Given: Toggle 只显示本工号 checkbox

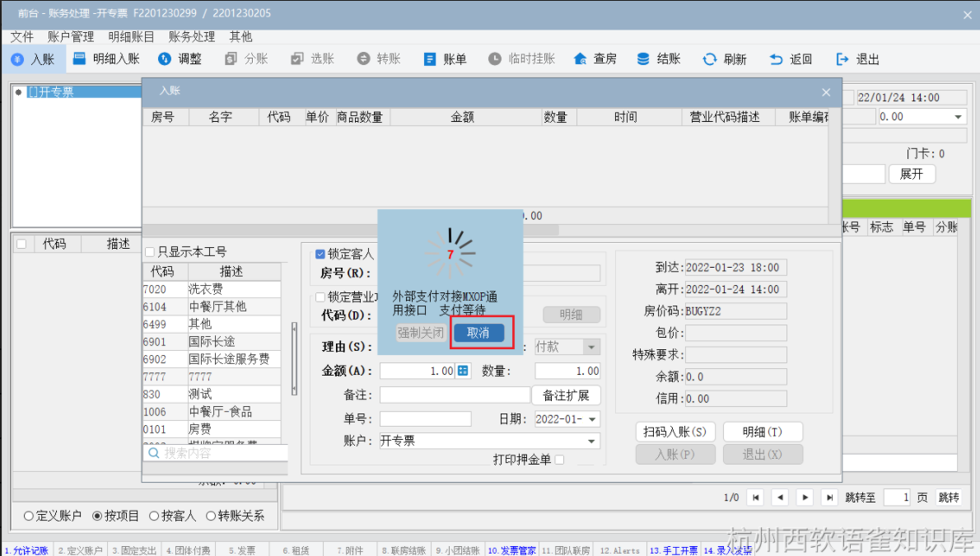Looking at the screenshot, I should (x=150, y=252).
